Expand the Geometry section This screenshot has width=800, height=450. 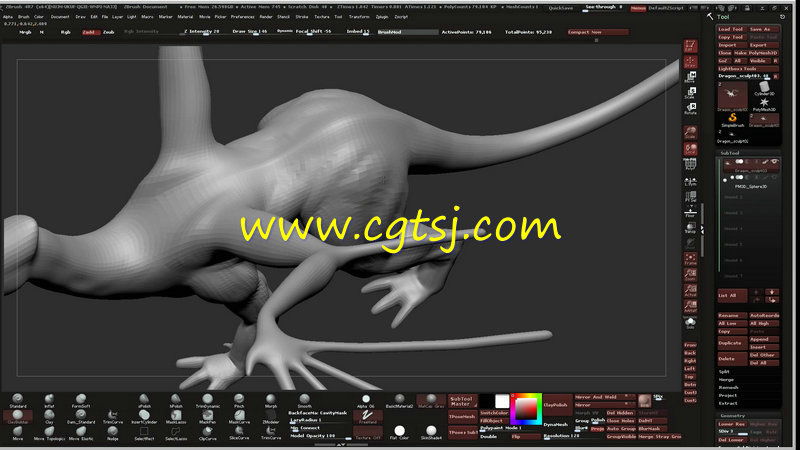tap(733, 416)
